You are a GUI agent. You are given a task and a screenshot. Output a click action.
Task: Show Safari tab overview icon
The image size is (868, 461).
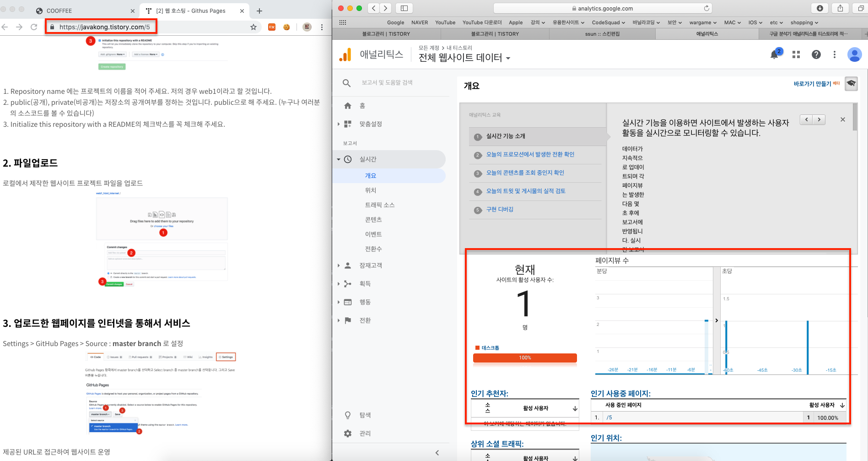(861, 8)
